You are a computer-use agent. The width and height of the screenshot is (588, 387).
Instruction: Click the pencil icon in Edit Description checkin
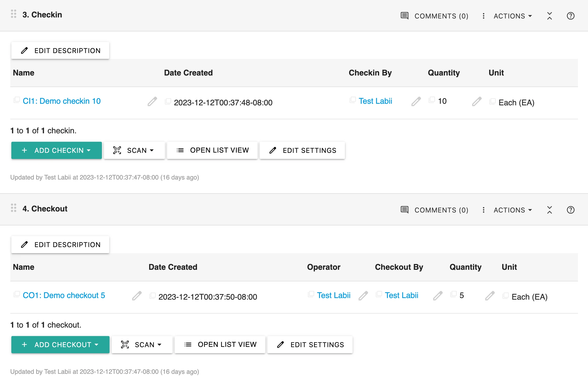pyautogui.click(x=25, y=50)
